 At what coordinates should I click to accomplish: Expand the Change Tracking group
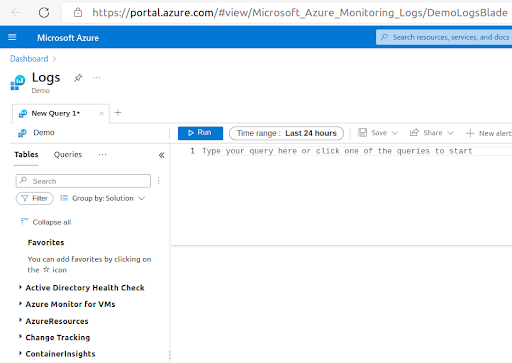(58, 337)
